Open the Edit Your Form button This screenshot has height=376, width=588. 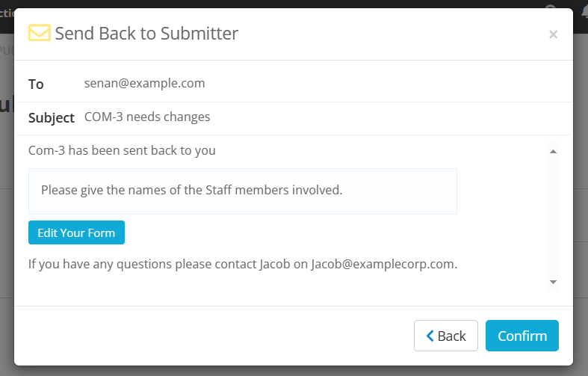point(76,232)
